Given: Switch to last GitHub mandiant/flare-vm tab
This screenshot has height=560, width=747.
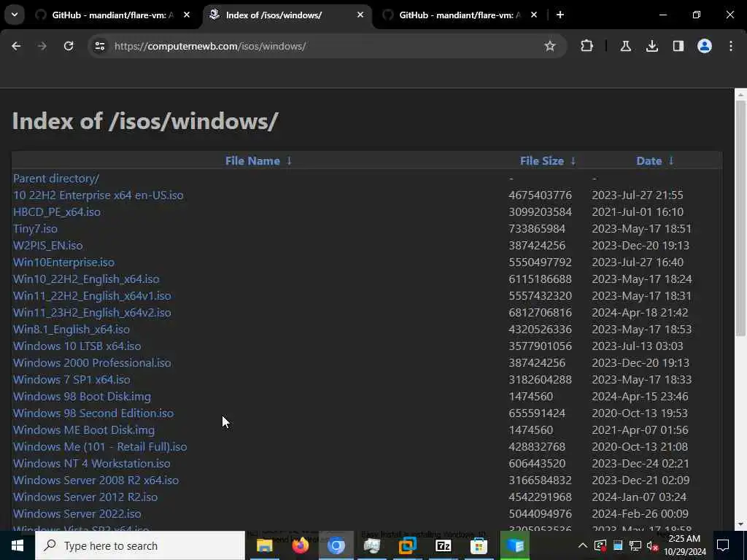Looking at the screenshot, I should (x=460, y=15).
